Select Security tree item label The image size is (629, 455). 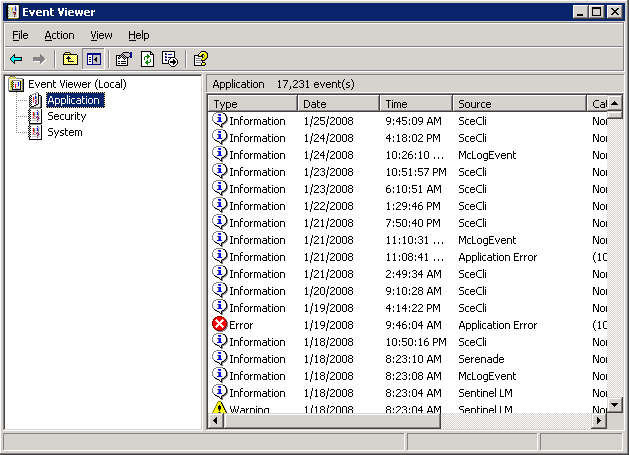(x=67, y=116)
